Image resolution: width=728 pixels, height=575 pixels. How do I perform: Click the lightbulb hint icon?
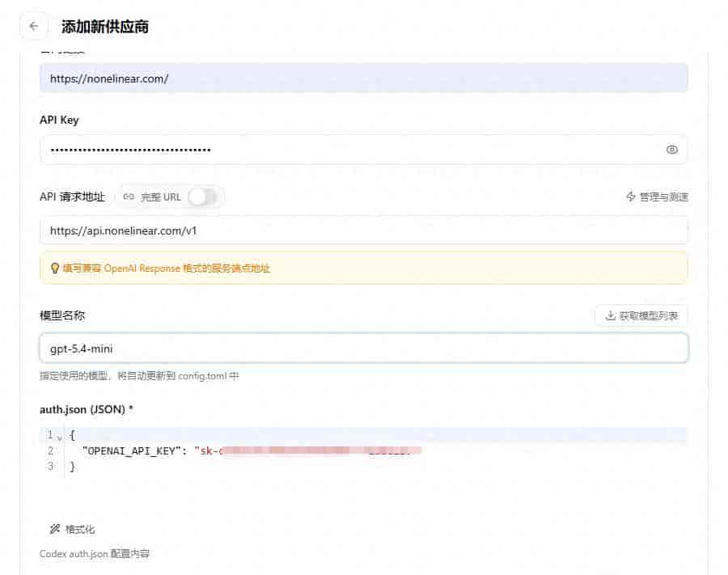55,268
